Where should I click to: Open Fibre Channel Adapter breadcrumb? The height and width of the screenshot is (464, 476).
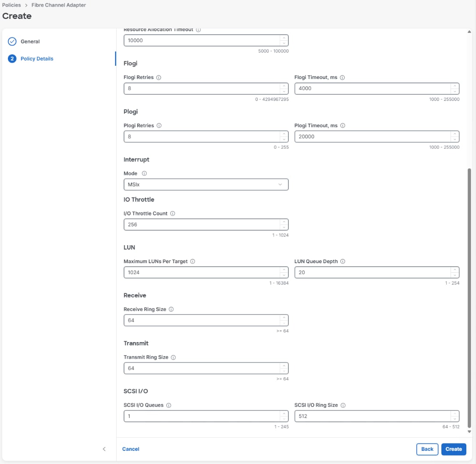tap(59, 5)
